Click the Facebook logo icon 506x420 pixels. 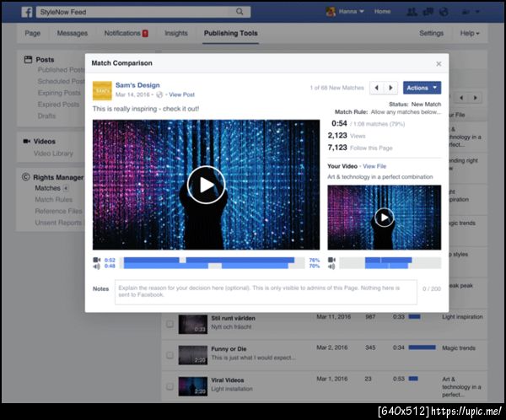tap(27, 13)
